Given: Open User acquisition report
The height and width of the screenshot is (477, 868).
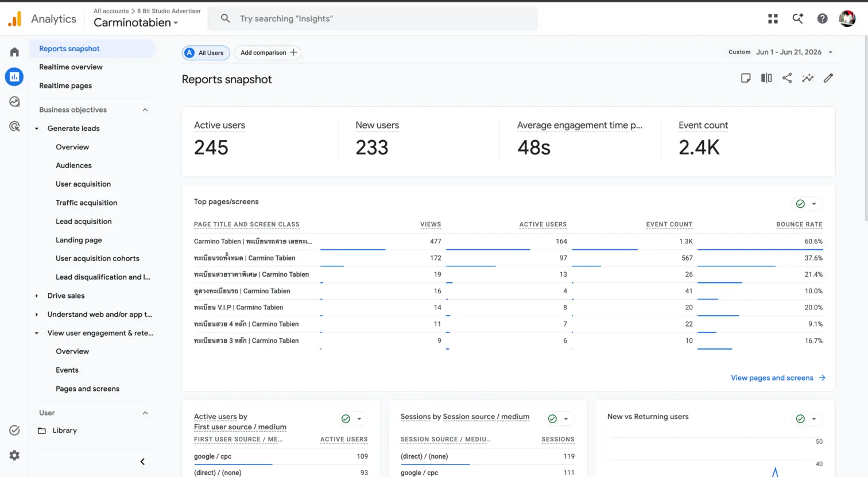Looking at the screenshot, I should [83, 184].
